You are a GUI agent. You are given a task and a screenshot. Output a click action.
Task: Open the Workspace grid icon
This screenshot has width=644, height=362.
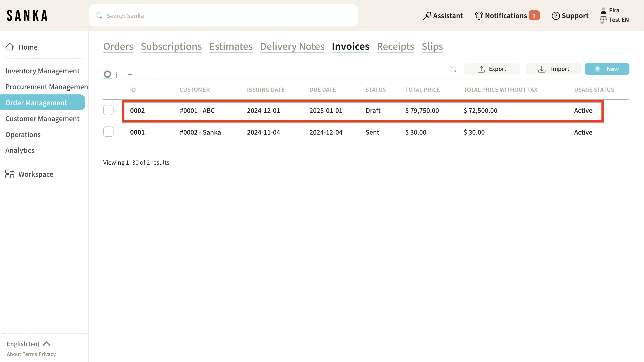click(x=10, y=174)
